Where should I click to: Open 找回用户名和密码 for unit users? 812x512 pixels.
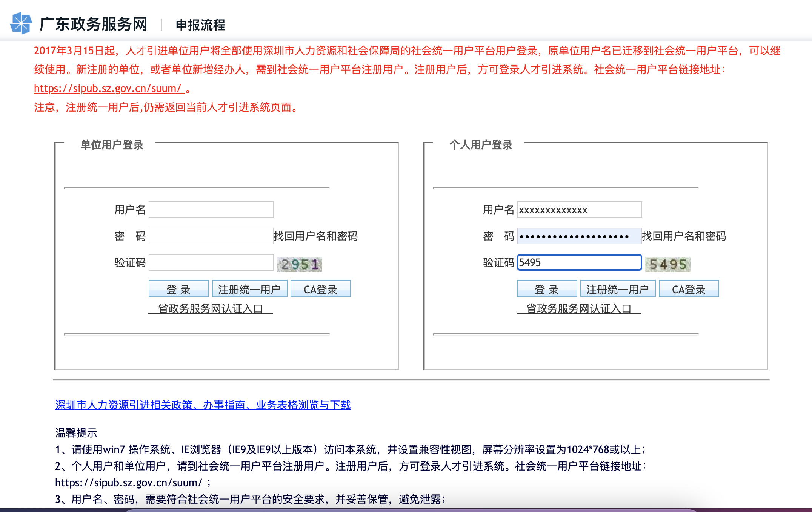(x=315, y=236)
